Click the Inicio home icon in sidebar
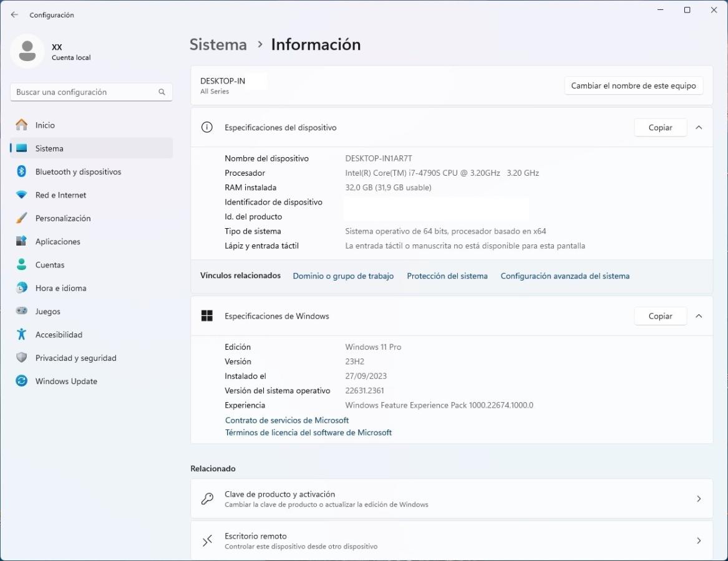This screenshot has width=728, height=561. click(22, 125)
